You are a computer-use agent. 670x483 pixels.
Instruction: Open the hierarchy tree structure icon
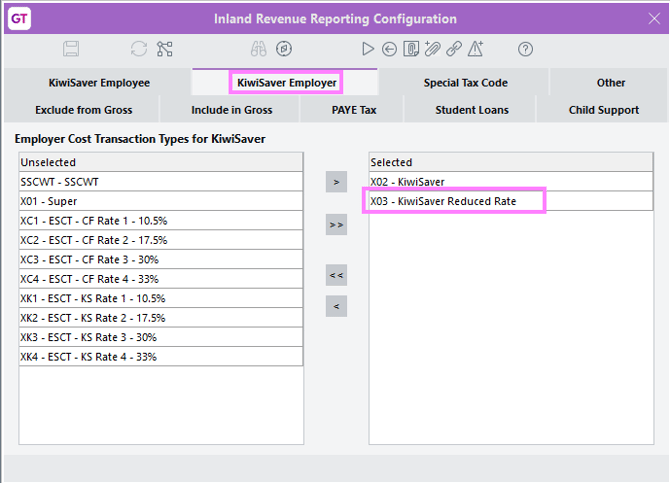tap(165, 49)
